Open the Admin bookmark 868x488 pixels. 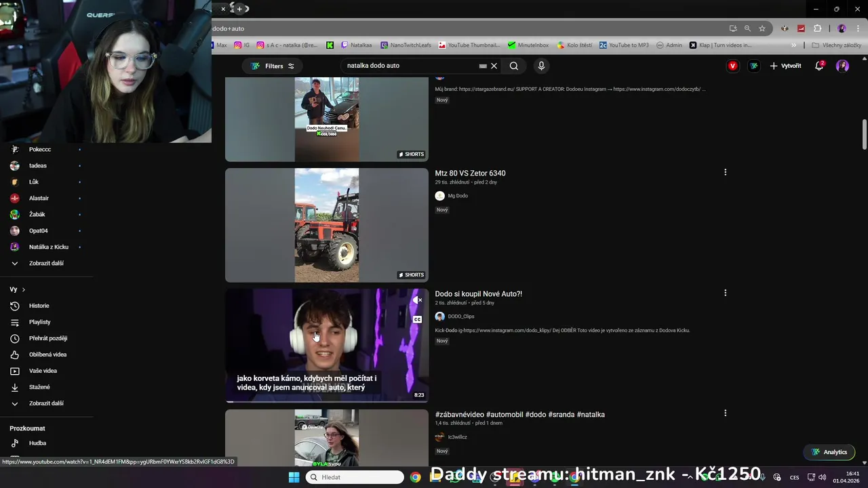669,45
